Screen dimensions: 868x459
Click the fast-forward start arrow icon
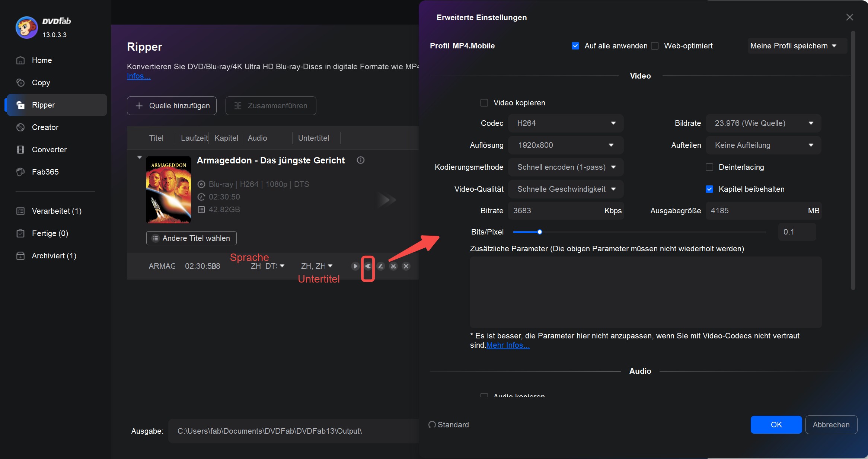pyautogui.click(x=387, y=200)
